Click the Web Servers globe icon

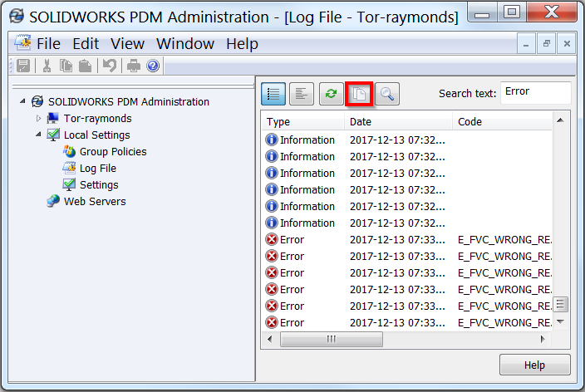click(x=53, y=201)
